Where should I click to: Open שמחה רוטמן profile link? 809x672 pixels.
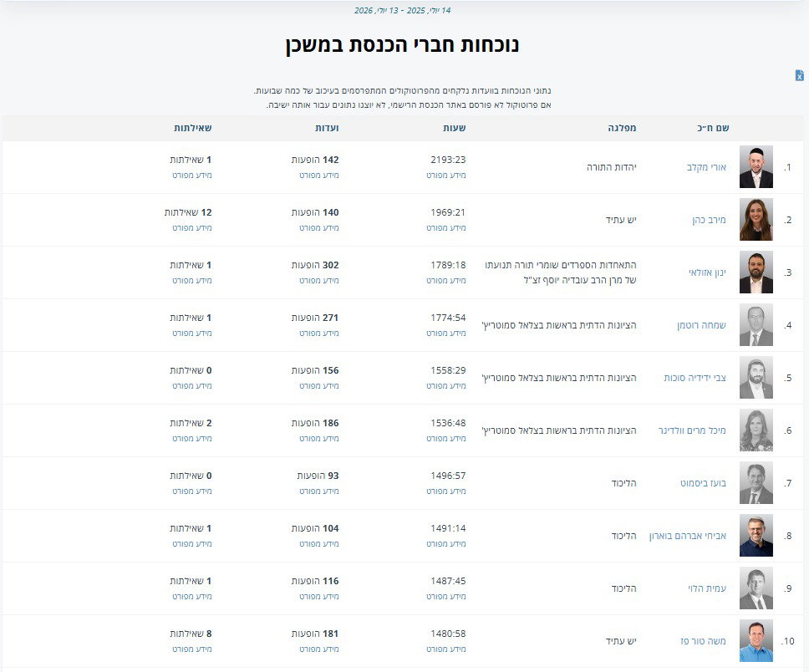[702, 325]
